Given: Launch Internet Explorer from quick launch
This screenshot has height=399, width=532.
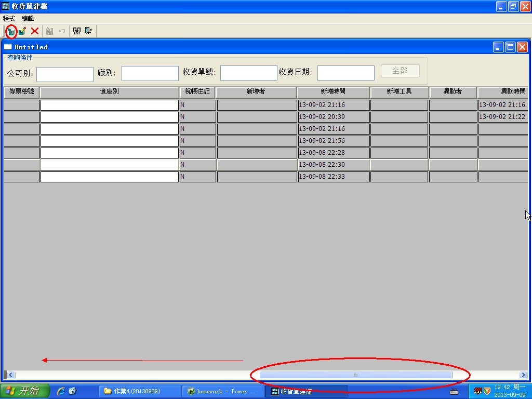Looking at the screenshot, I should click(x=61, y=391).
